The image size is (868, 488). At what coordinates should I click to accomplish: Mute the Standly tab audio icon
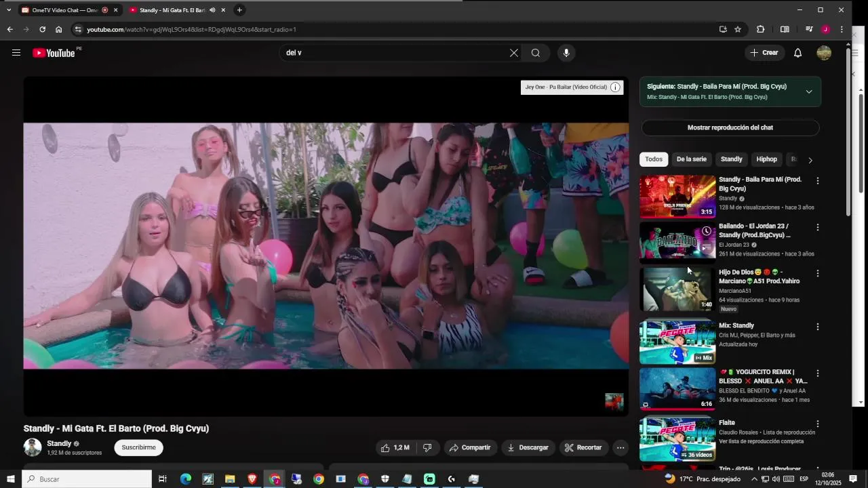(212, 10)
